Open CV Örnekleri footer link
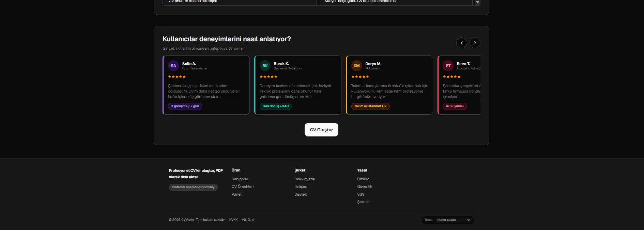This screenshot has height=230, width=644. 243,186
